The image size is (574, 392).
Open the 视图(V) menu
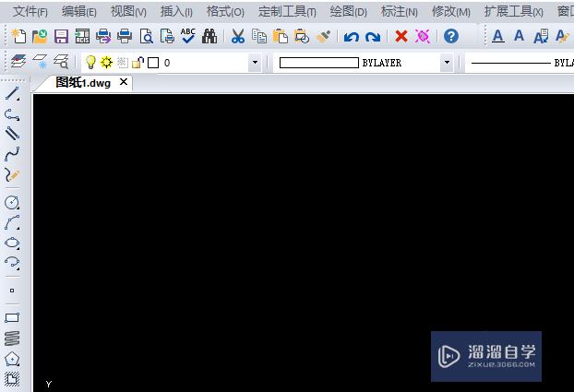(x=128, y=12)
